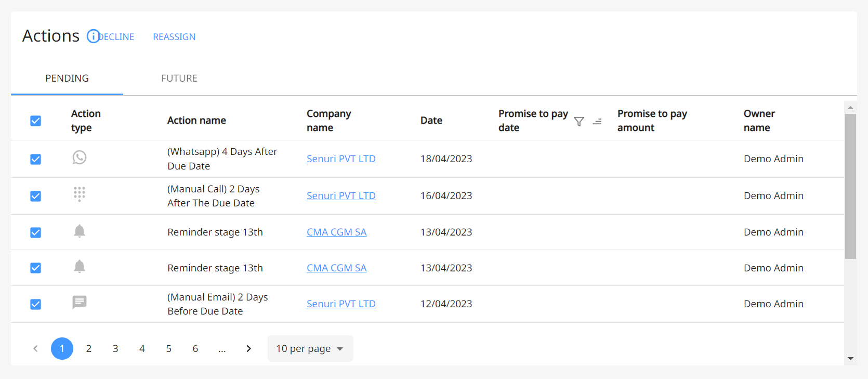Image resolution: width=868 pixels, height=379 pixels.
Task: Click the REASSIGN button
Action: pos(174,37)
